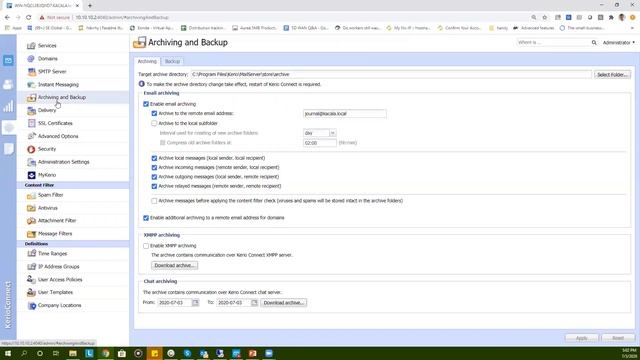Click chat Download archive button
The width and height of the screenshot is (640, 360).
pos(283,303)
